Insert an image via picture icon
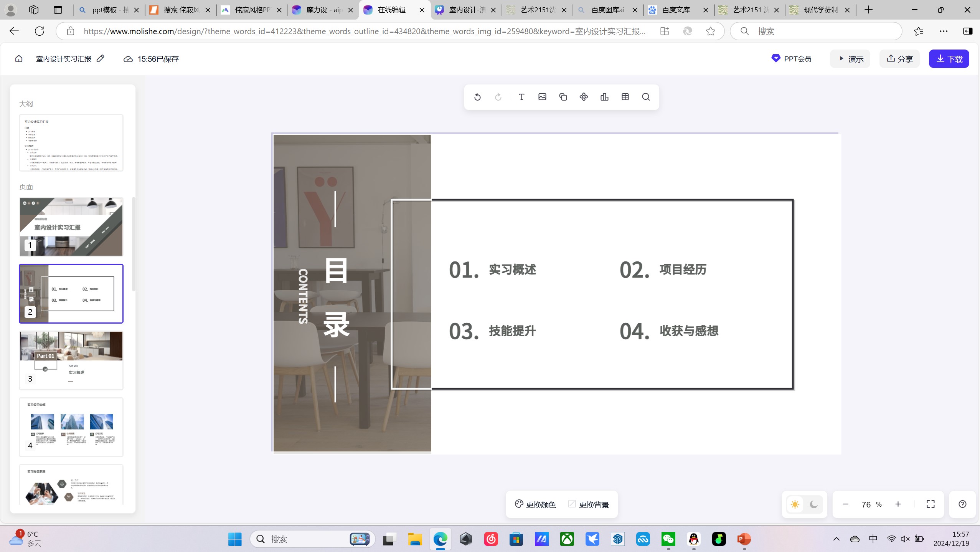The height and width of the screenshot is (552, 980). pyautogui.click(x=542, y=97)
